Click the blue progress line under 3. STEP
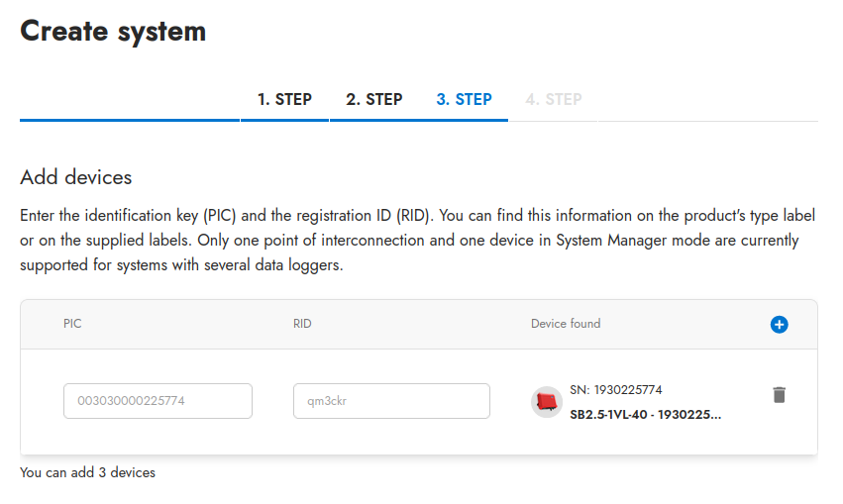 464,120
